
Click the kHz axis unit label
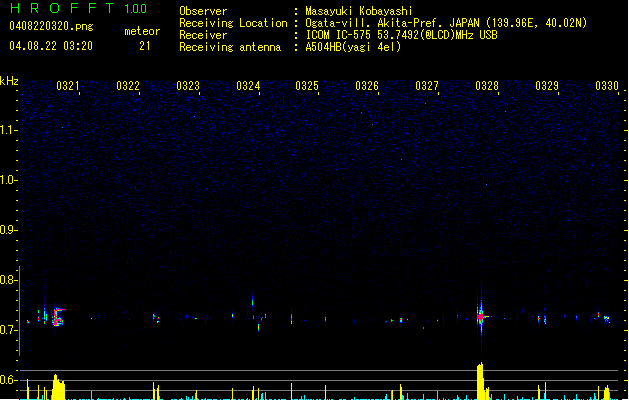(9, 81)
